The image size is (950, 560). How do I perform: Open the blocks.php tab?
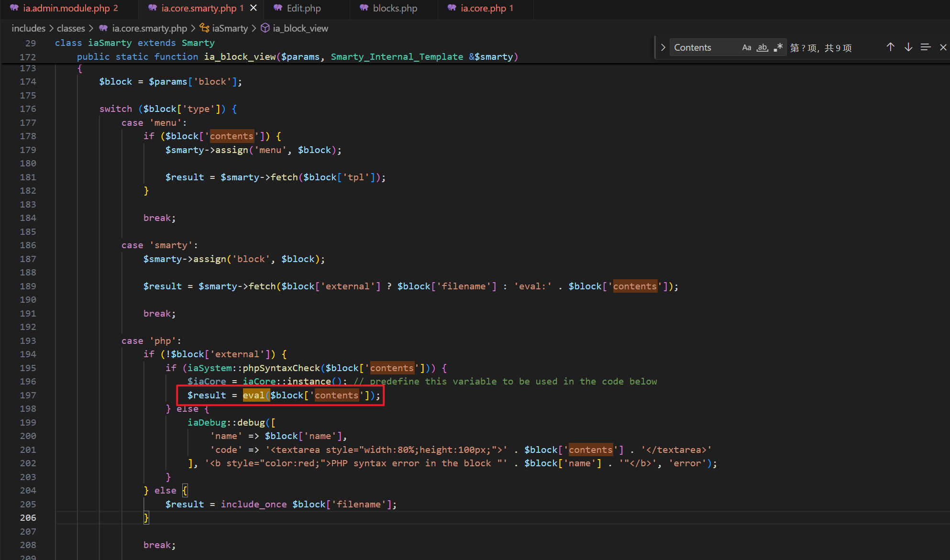pos(395,8)
